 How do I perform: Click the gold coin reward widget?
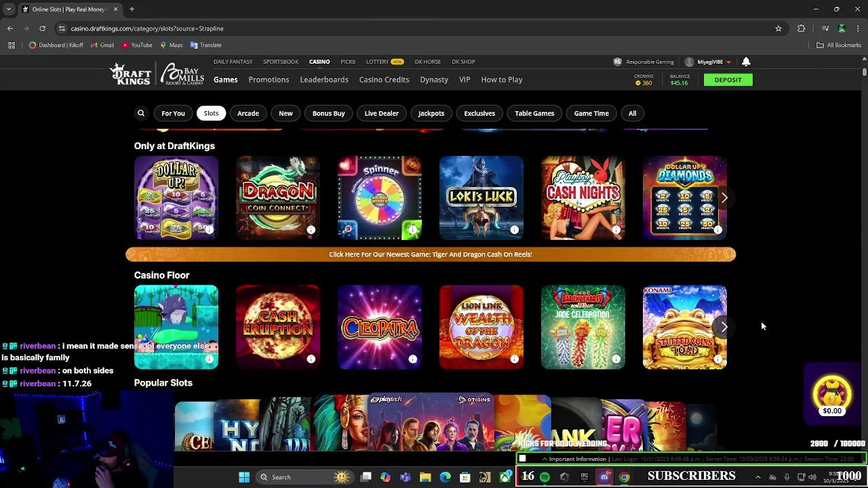click(x=832, y=394)
